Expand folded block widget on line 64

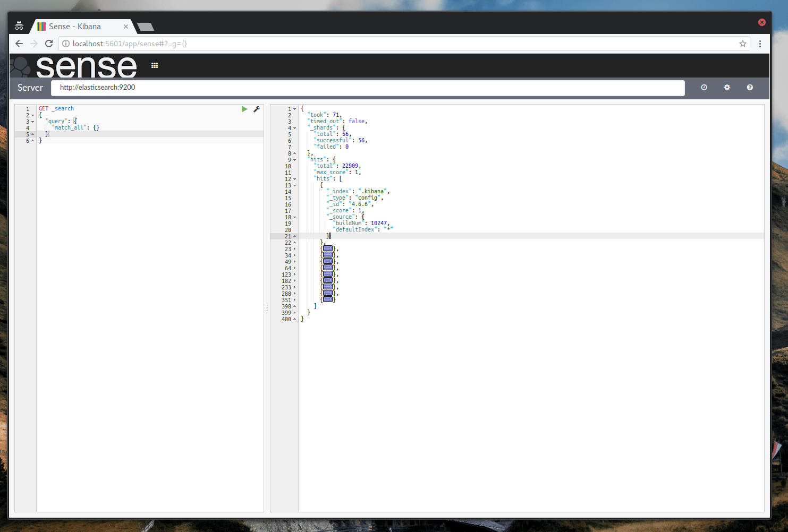point(328,268)
